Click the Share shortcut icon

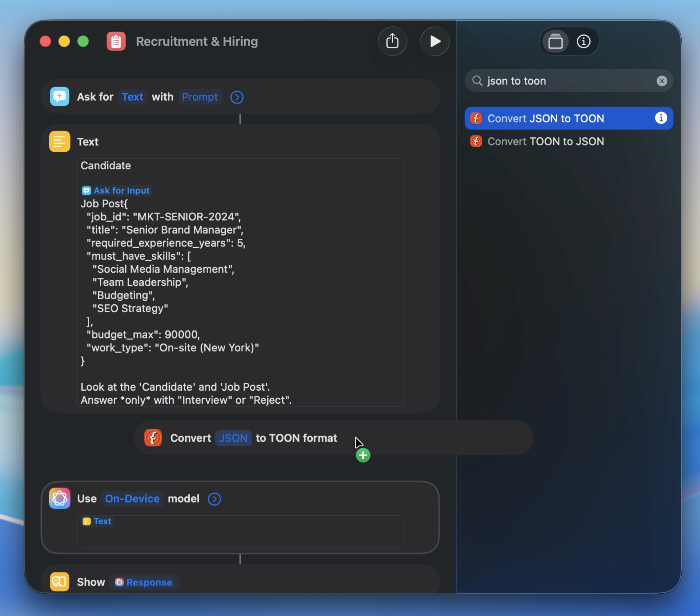[392, 41]
